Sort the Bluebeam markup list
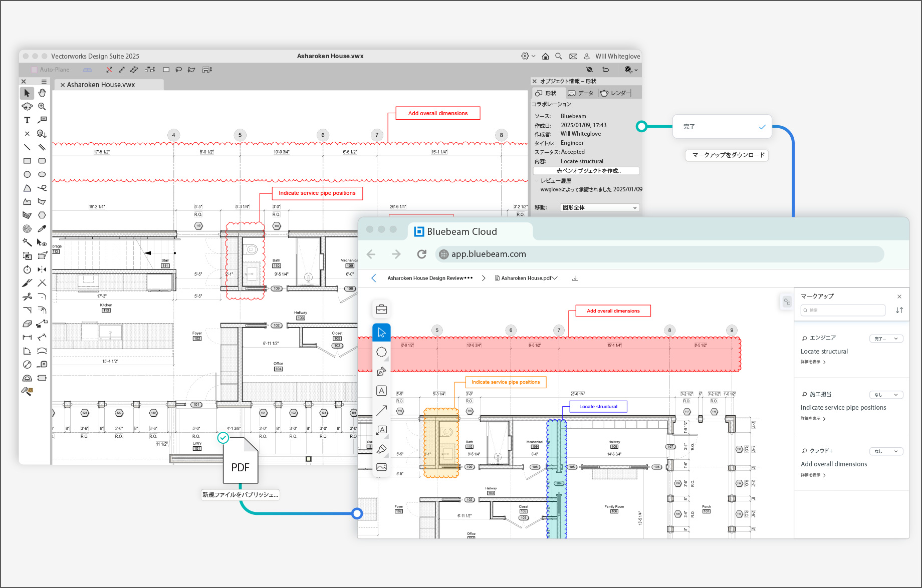Screen dimensions: 922x588 click(x=899, y=310)
